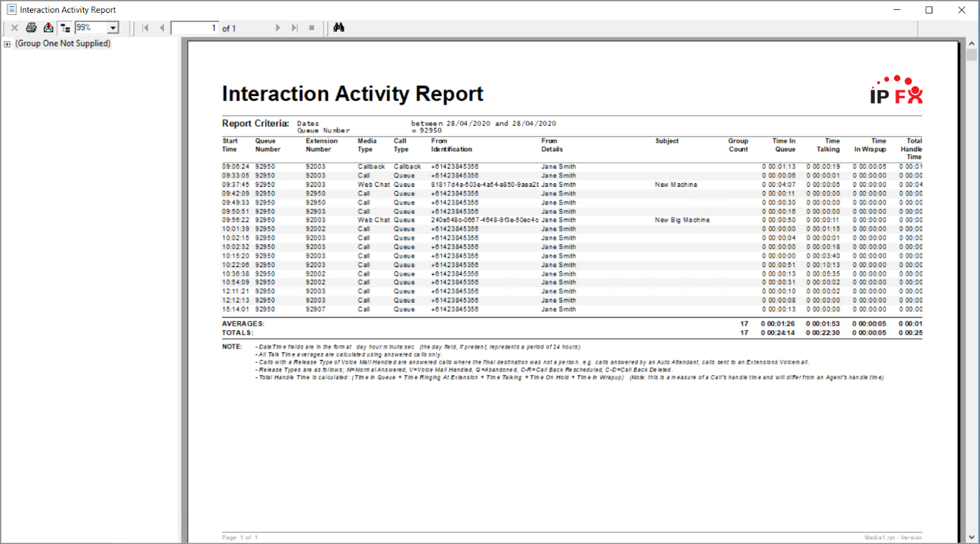
Task: Go to the previous page arrow
Action: click(162, 28)
